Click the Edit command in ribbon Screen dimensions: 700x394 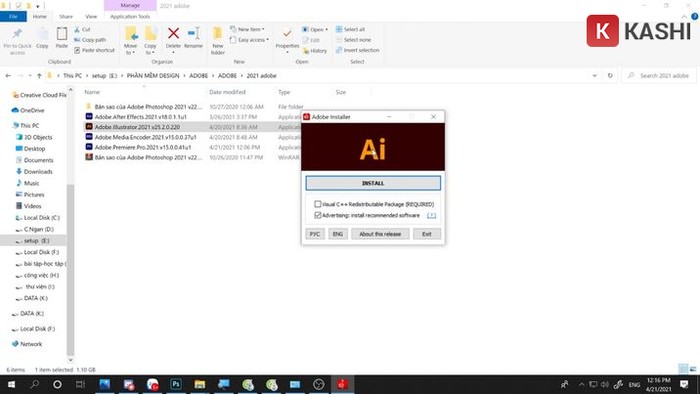tap(311, 40)
